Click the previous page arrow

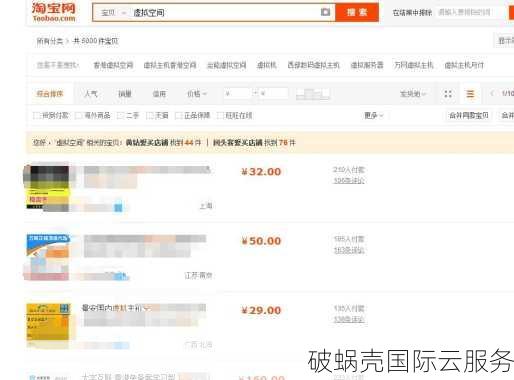pyautogui.click(x=492, y=94)
